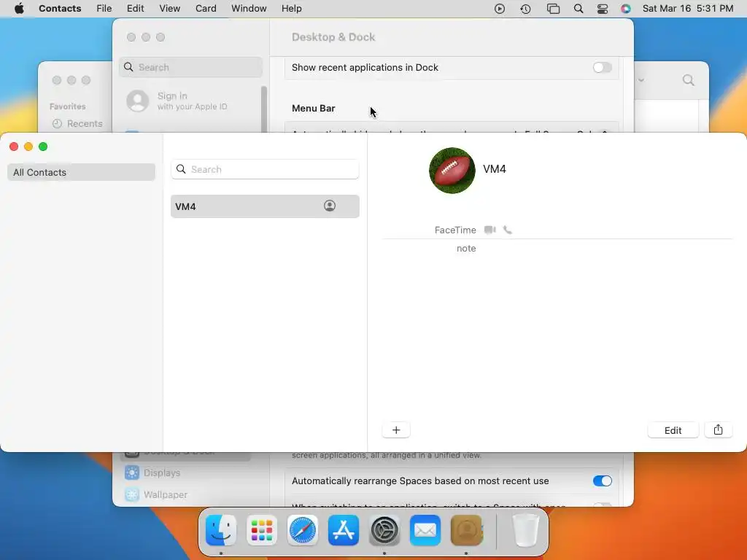Image resolution: width=747 pixels, height=560 pixels.
Task: Open Launchpad from the Dock
Action: click(x=262, y=530)
